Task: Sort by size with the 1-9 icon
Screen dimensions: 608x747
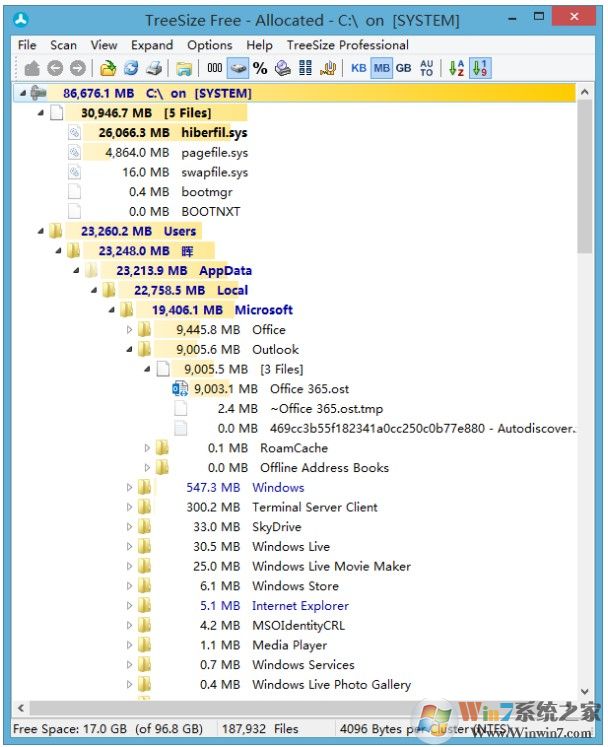Action: pos(479,68)
